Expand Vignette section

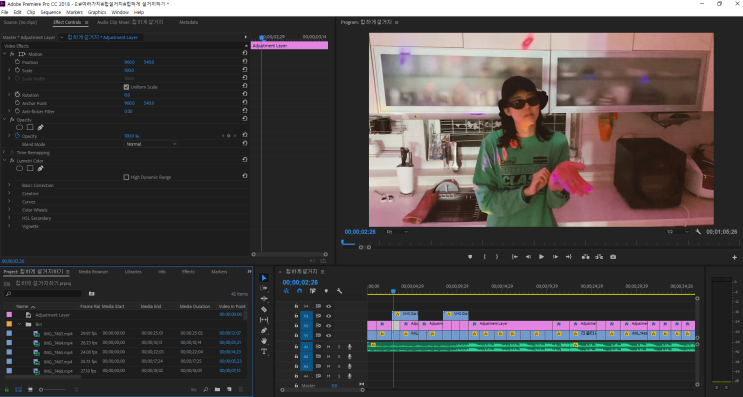(9, 226)
